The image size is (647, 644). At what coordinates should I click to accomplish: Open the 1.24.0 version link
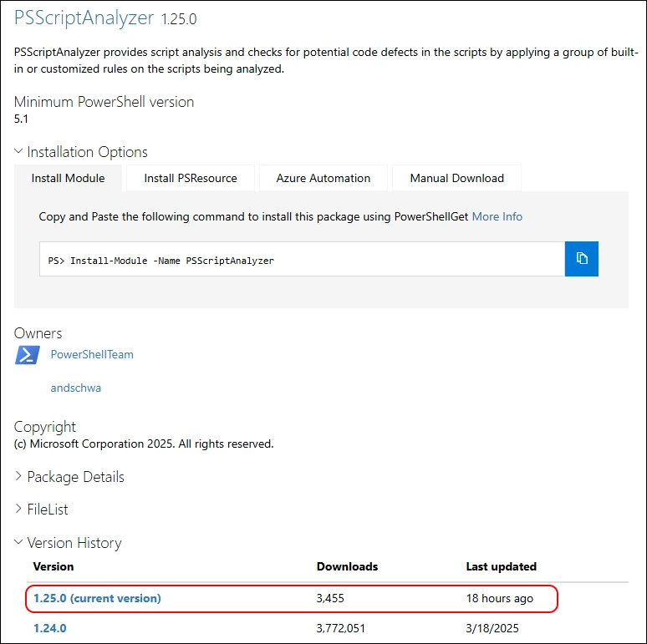(49, 628)
